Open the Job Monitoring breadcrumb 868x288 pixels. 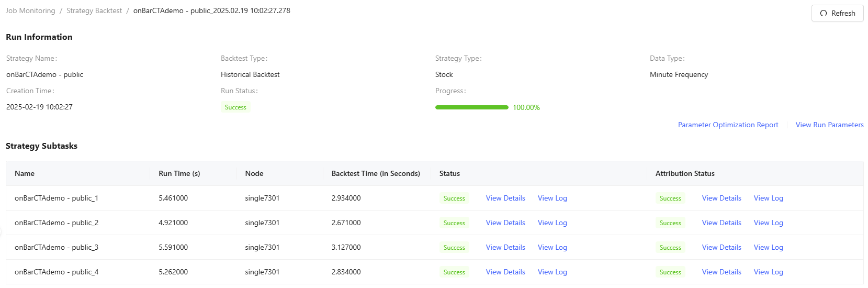pos(30,10)
